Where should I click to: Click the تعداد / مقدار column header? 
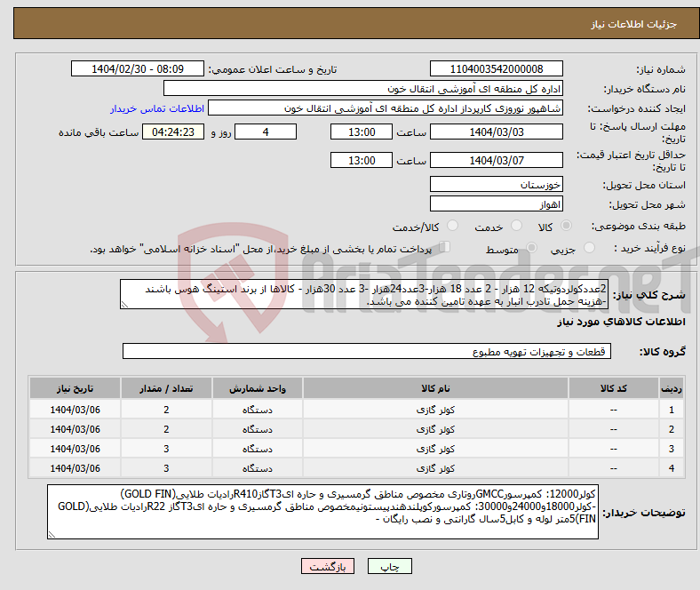166,388
